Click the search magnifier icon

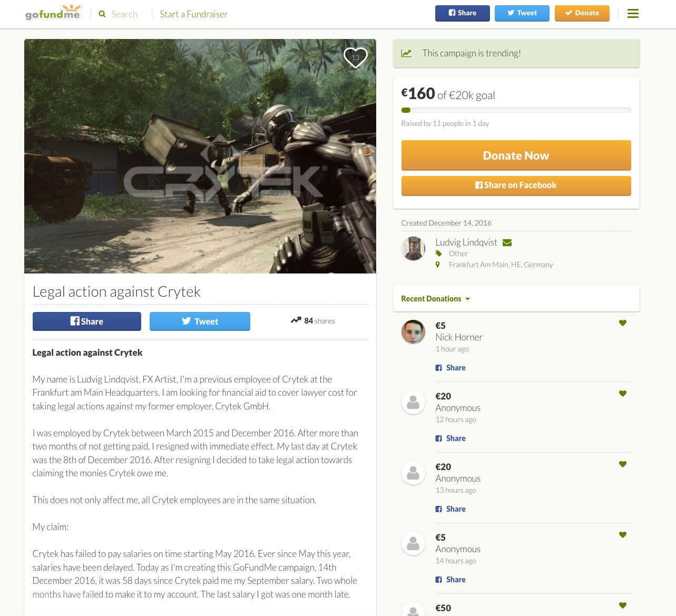(x=102, y=14)
